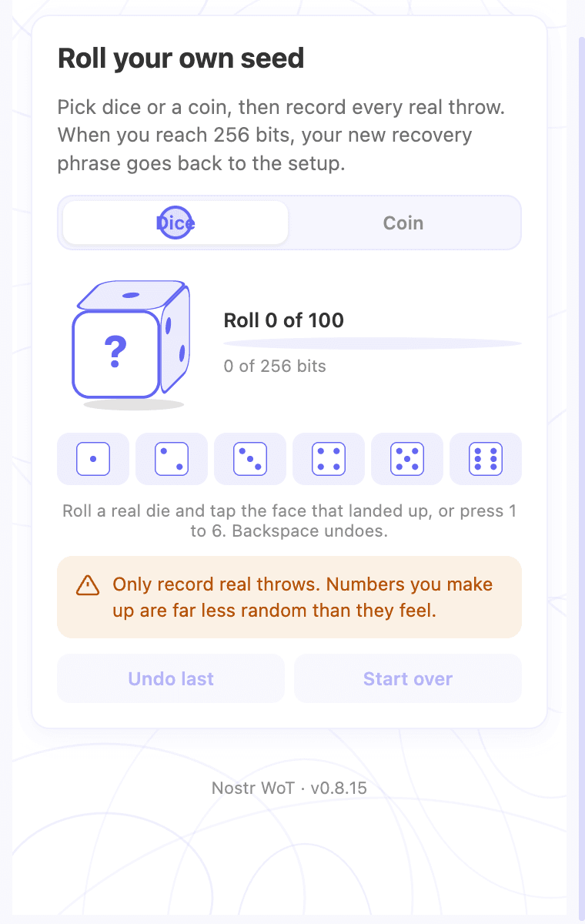Viewport: 585px width, 924px height.
Task: Click the Undo last button
Action: [x=171, y=678]
